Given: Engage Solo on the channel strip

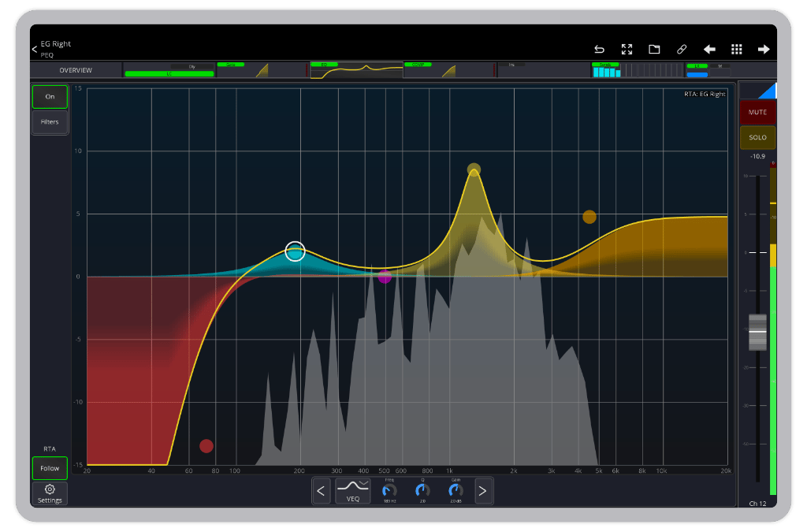Looking at the screenshot, I should tap(757, 137).
